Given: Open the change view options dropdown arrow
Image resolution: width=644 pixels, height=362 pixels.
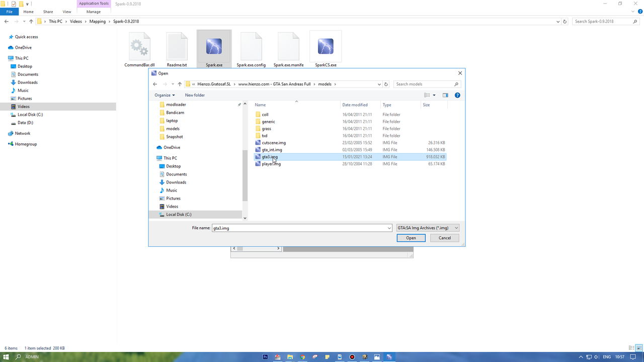Looking at the screenshot, I should click(x=434, y=95).
